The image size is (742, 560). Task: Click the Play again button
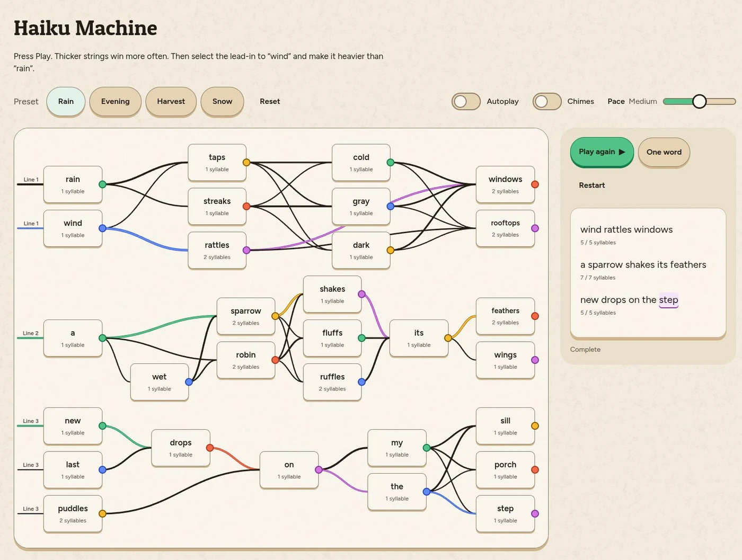pyautogui.click(x=602, y=152)
